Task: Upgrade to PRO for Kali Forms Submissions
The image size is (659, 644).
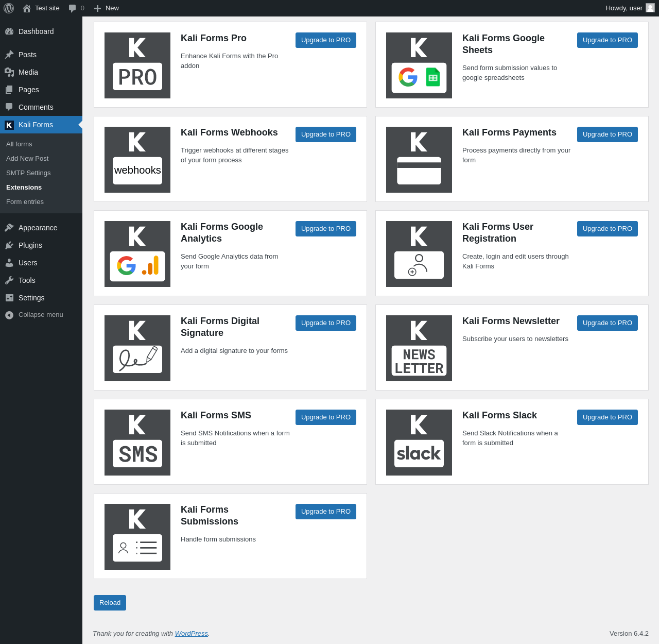Action: point(326,512)
